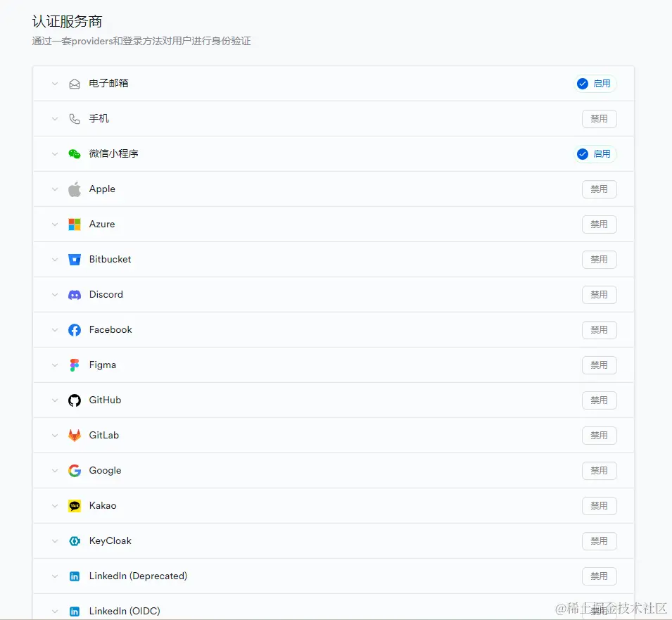Toggle the 启用 status for 电子邮箱

[595, 84]
